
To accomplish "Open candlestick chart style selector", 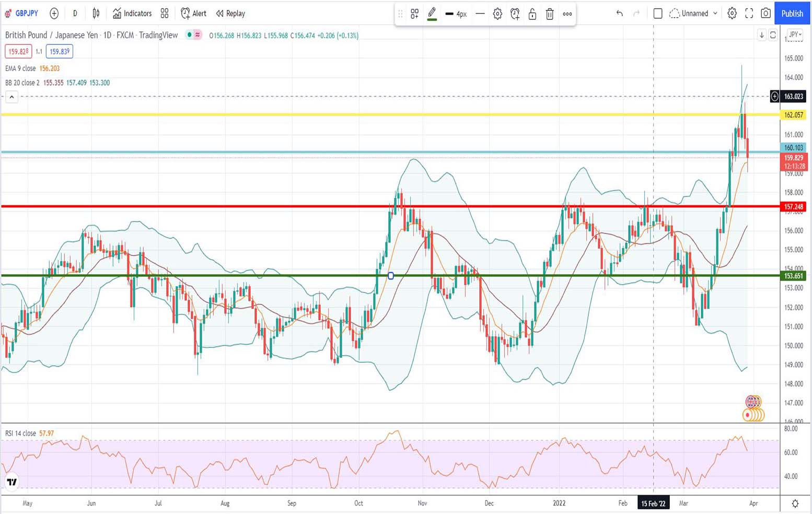I will (x=96, y=14).
